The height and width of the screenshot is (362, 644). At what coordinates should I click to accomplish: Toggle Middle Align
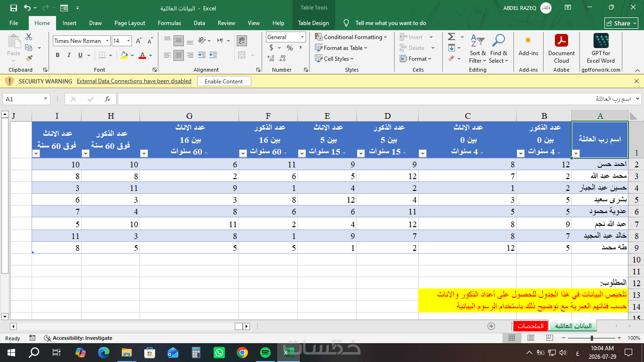point(179,41)
